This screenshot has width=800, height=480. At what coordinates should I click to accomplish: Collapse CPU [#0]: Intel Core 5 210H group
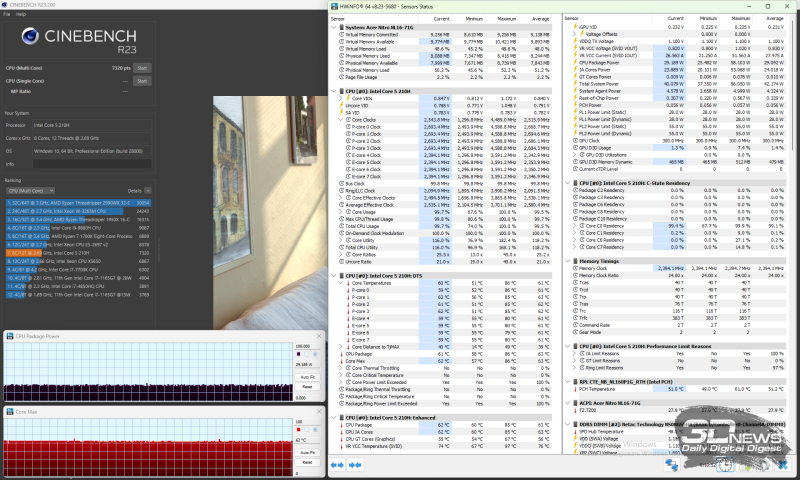click(x=334, y=91)
